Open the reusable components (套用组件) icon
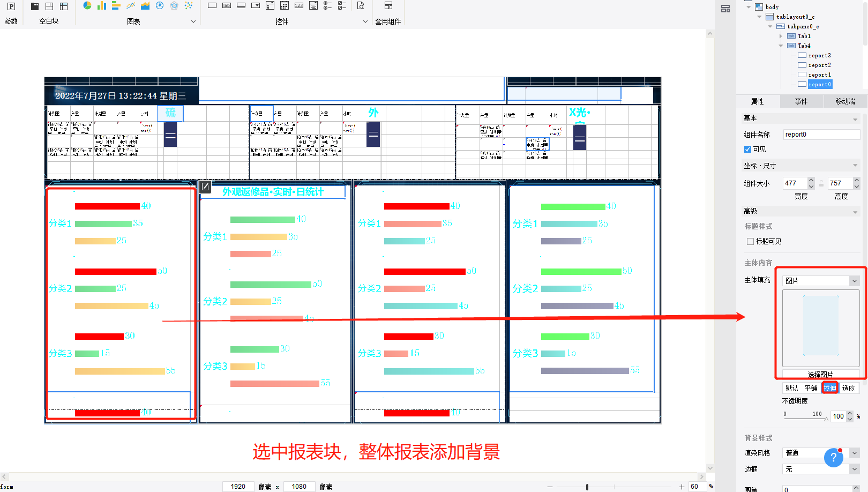This screenshot has height=492, width=868. 388,6
